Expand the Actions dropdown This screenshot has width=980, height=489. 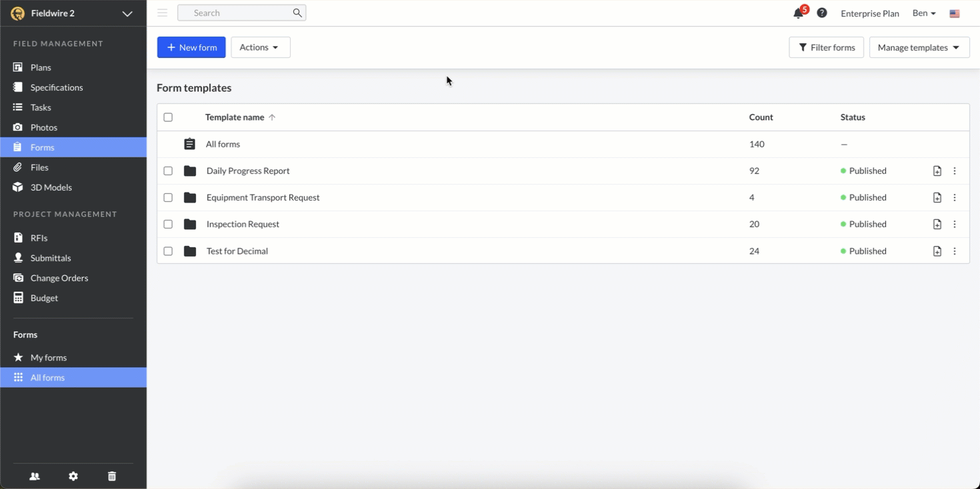pos(260,47)
